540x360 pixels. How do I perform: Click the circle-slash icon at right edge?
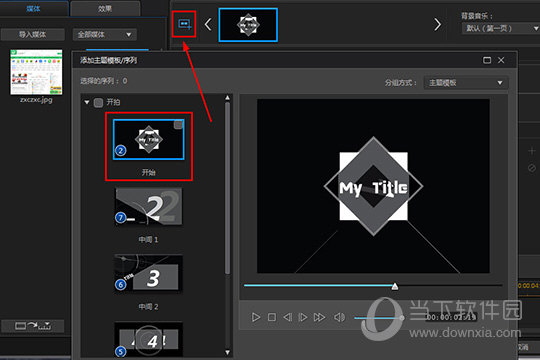coord(532,168)
